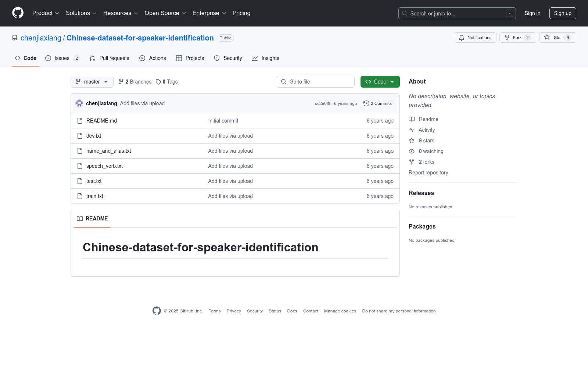
Task: Click the cc2e0f9 commit hash
Action: [323, 103]
